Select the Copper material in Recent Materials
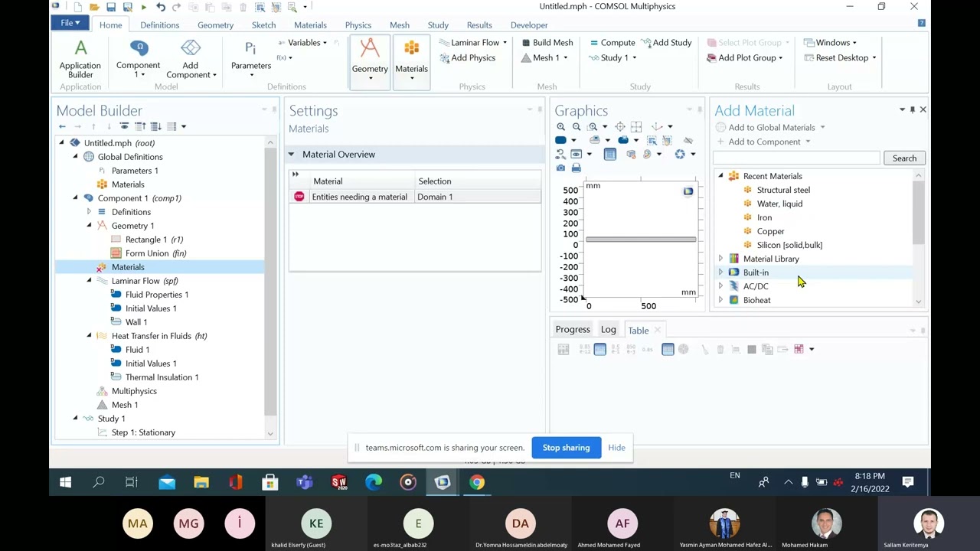Viewport: 980px width, 551px height. tap(770, 231)
